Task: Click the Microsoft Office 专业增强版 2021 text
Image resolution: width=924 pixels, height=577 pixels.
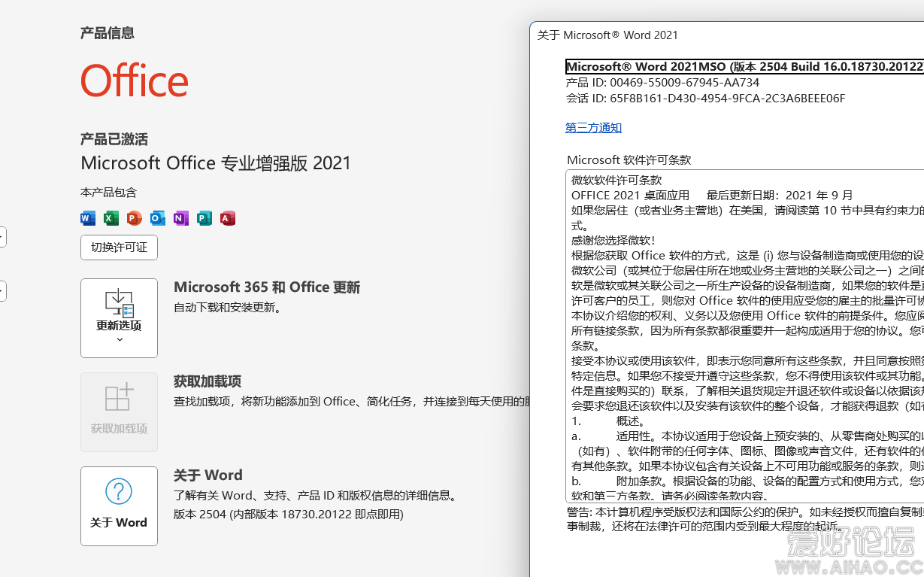Action: [216, 163]
